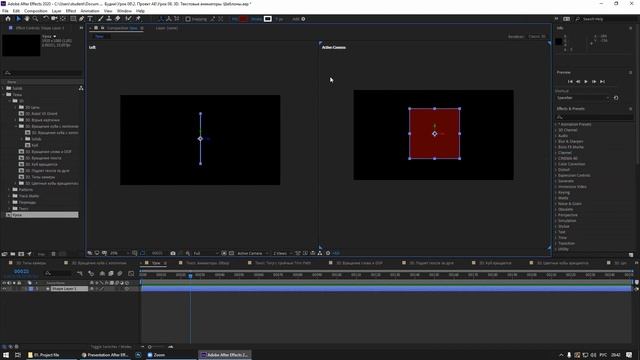The width and height of the screenshot is (640, 360).
Task: Click the Effects & Presets search field
Action: point(594,117)
